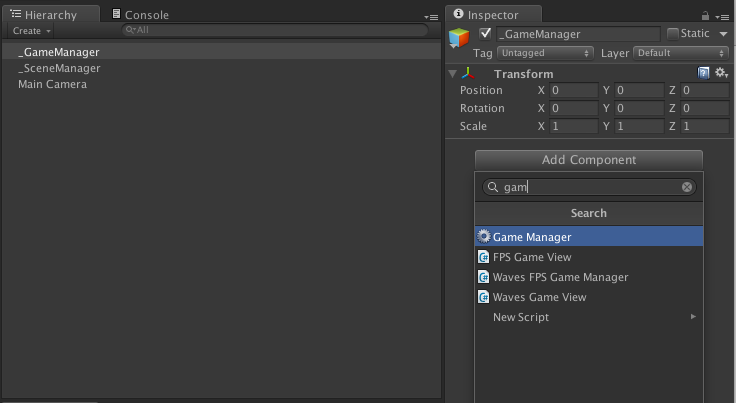Select _SceneManager in the Hierarchy
The width and height of the screenshot is (736, 403).
coord(222,68)
